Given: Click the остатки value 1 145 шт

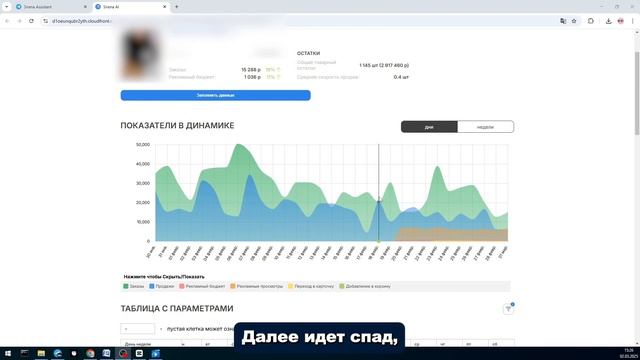Looking at the screenshot, I should click(x=384, y=65).
